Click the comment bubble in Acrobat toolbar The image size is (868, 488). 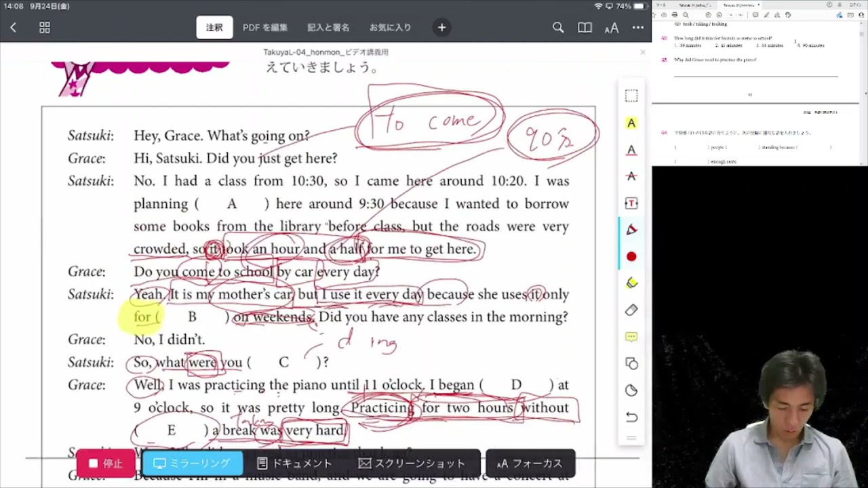tap(755, 15)
